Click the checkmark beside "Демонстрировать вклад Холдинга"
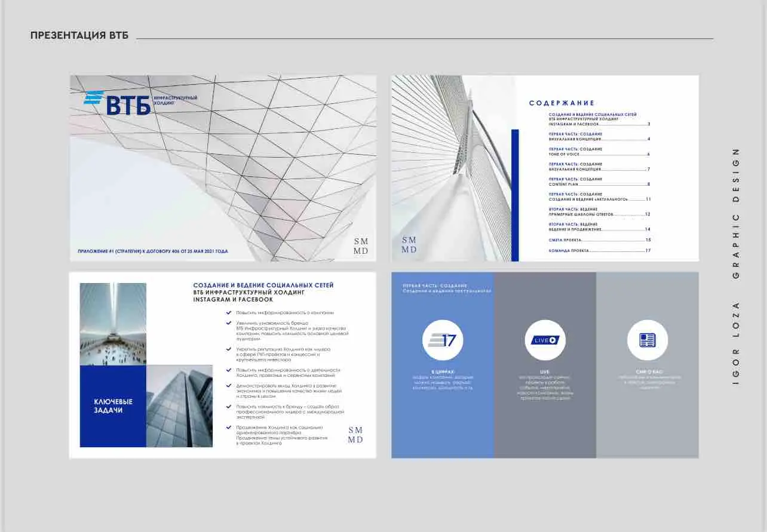767x532 pixels. coord(229,386)
